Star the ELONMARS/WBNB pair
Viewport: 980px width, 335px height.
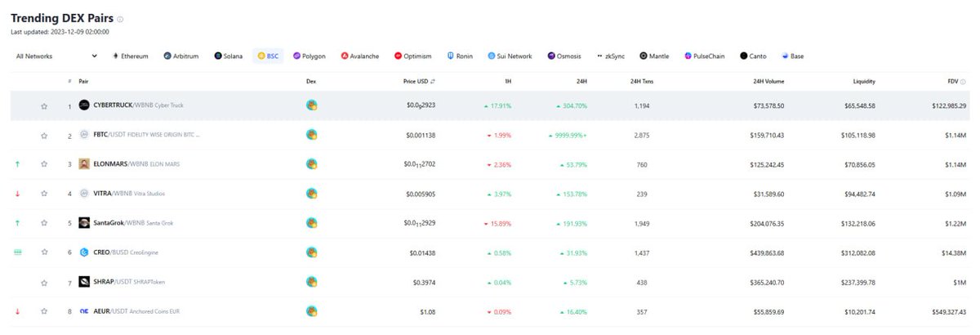click(x=44, y=164)
